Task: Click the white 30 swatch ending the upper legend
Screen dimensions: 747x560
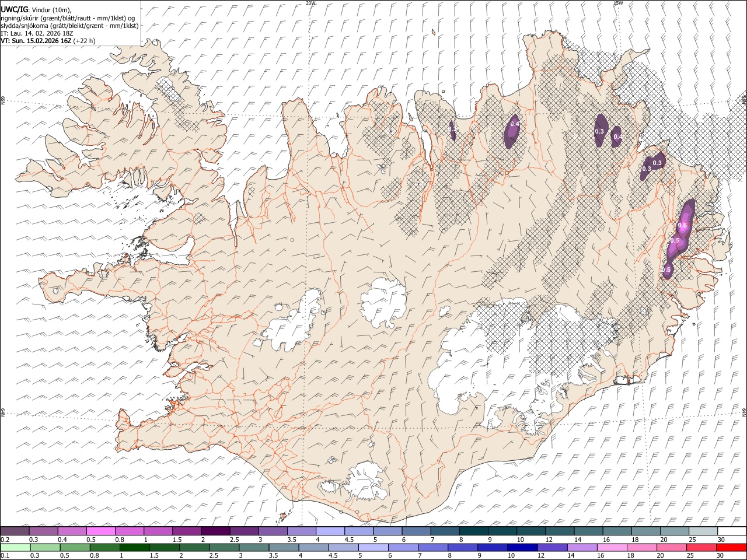Action: point(732,531)
